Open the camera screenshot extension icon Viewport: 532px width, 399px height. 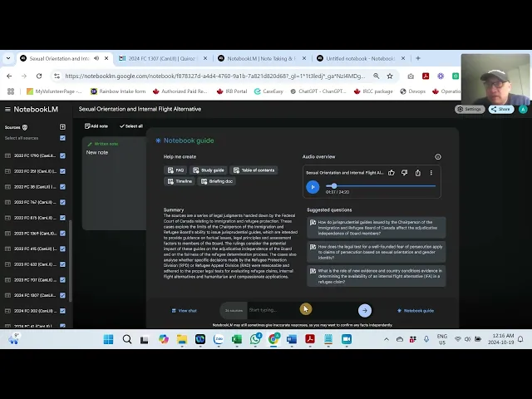point(411,76)
